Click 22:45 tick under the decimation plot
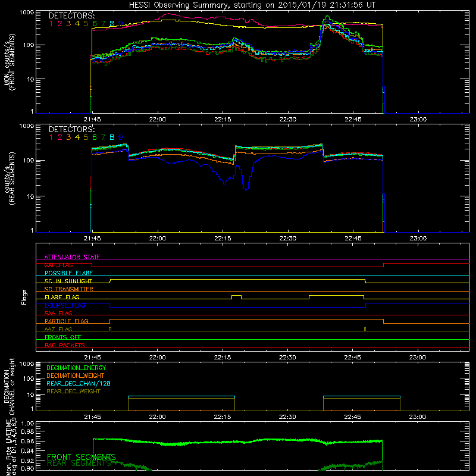The image size is (476, 476). click(x=352, y=417)
